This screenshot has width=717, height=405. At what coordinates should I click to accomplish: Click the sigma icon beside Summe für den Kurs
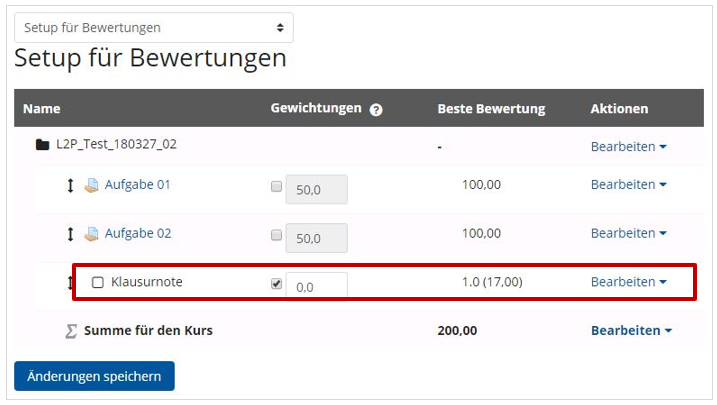71,331
